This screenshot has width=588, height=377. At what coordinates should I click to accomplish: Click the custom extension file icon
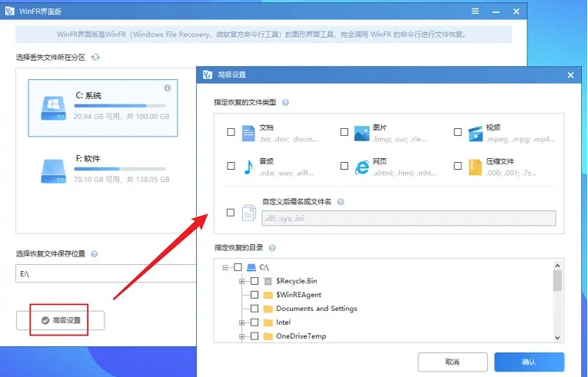pyautogui.click(x=248, y=213)
